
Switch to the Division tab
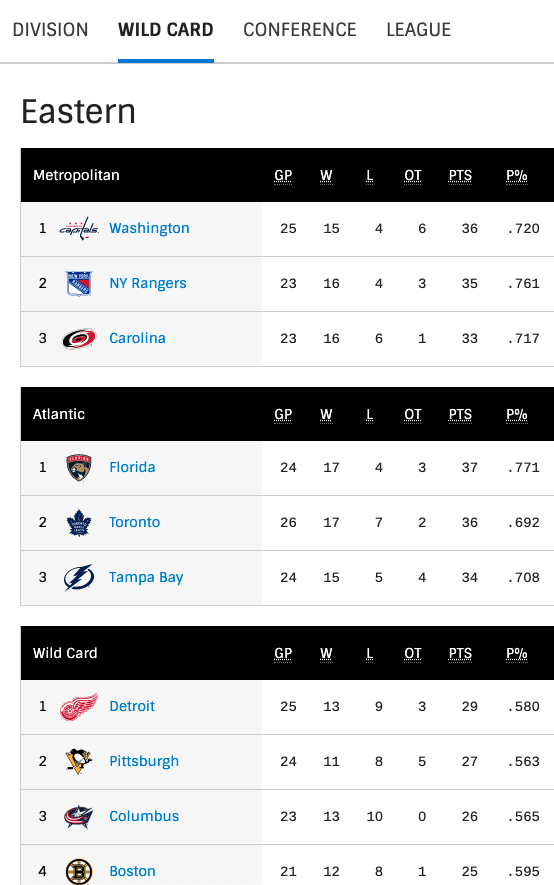pos(50,29)
